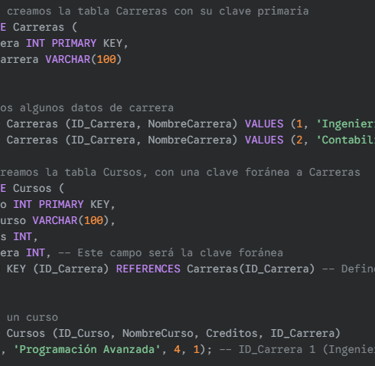Click the word 'algunos' in the comment
375x366 pixels.
42,108
